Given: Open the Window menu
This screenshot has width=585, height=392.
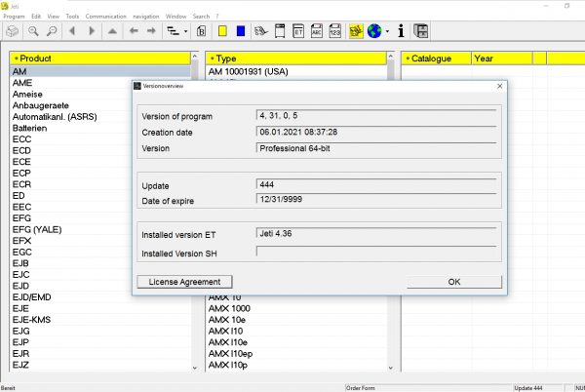Looking at the screenshot, I should click(175, 17).
